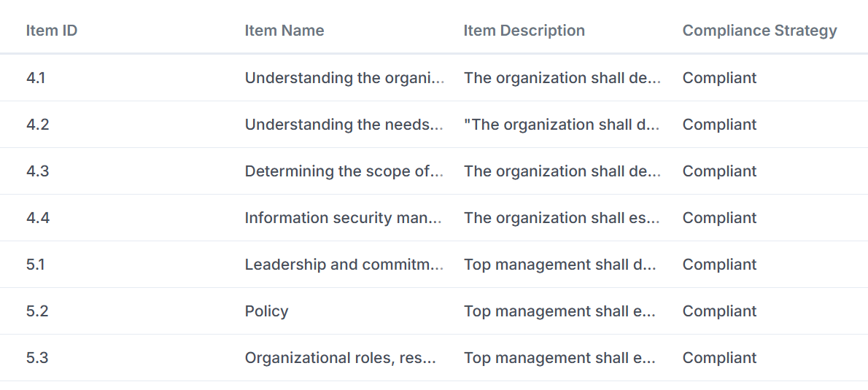Select row with Item ID 4.1
The image size is (868, 390).
point(36,78)
